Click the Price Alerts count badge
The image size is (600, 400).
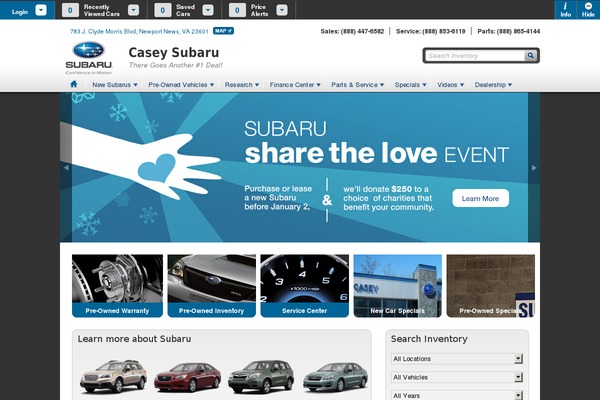(x=237, y=10)
